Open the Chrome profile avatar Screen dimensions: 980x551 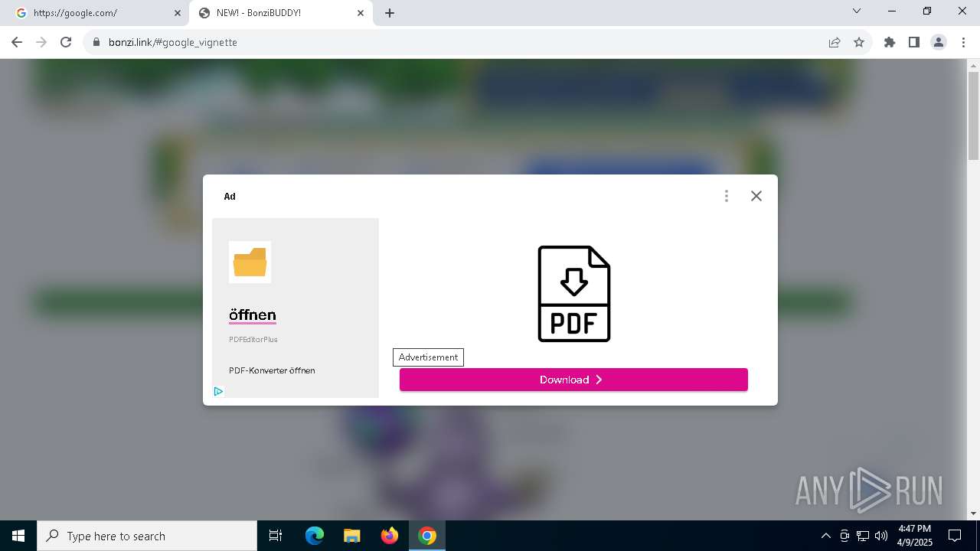[x=939, y=42]
